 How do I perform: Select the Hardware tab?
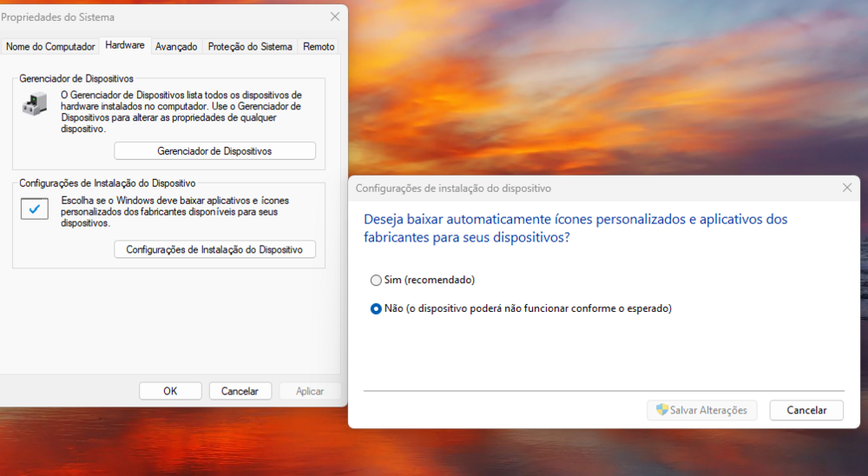(125, 45)
